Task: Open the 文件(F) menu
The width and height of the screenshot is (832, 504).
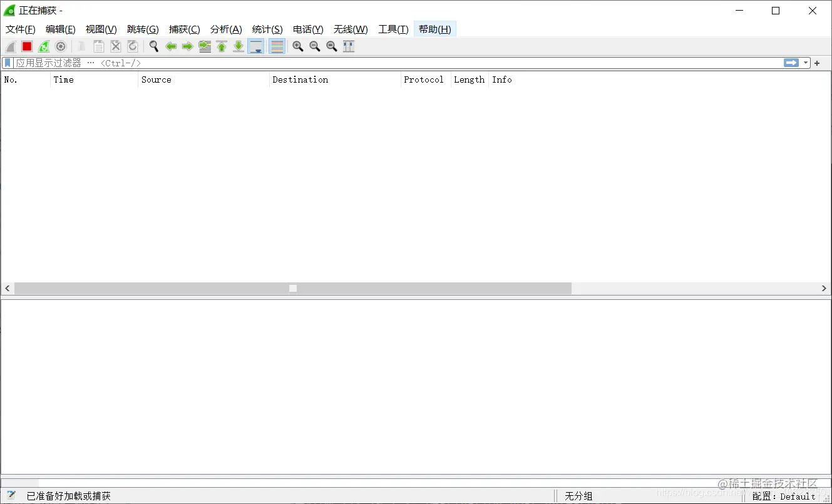Action: click(21, 29)
